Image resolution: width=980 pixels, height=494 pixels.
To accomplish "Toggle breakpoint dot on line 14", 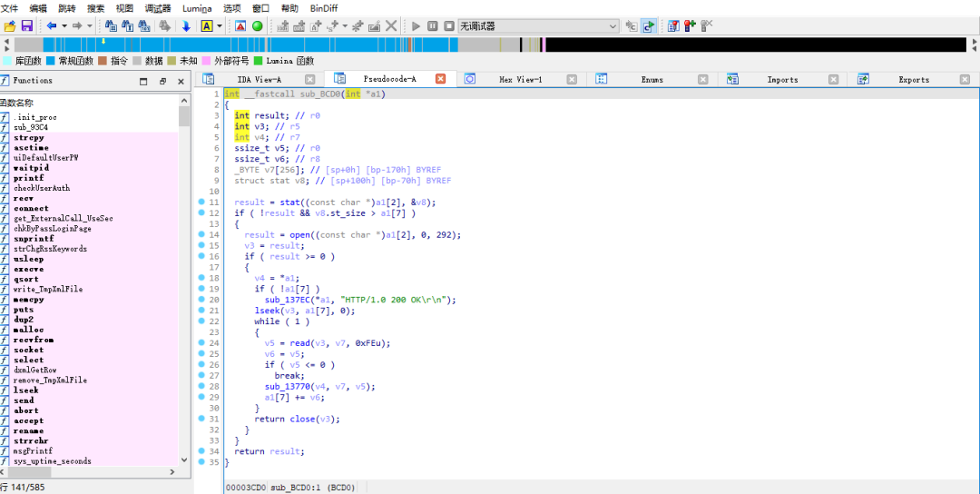I will [x=201, y=234].
